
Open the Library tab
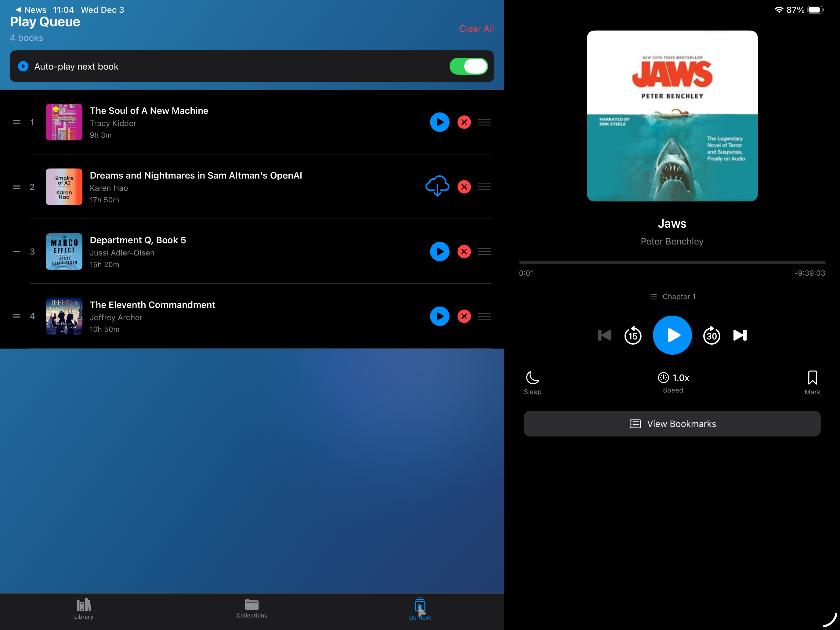click(84, 609)
